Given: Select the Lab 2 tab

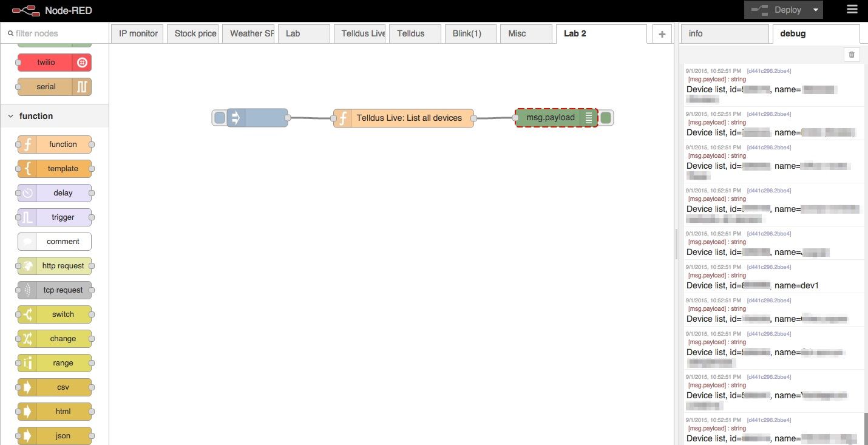Looking at the screenshot, I should click(x=602, y=33).
